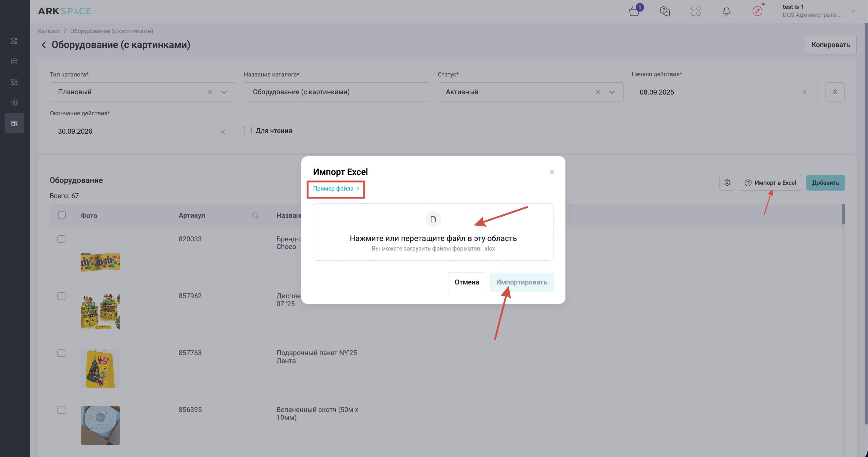This screenshot has height=457, width=868.
Task: Open the help chat icon
Action: click(x=664, y=11)
